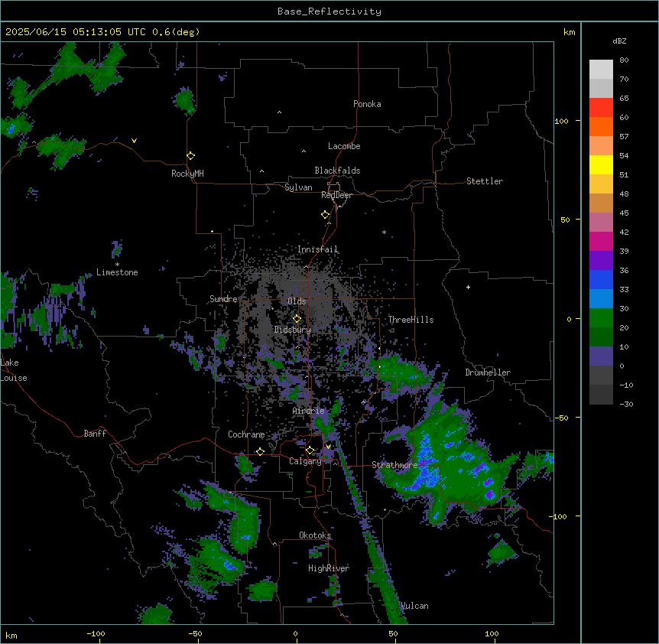This screenshot has width=659, height=644.
Task: Click the Vulcan label
Action: pyautogui.click(x=414, y=606)
